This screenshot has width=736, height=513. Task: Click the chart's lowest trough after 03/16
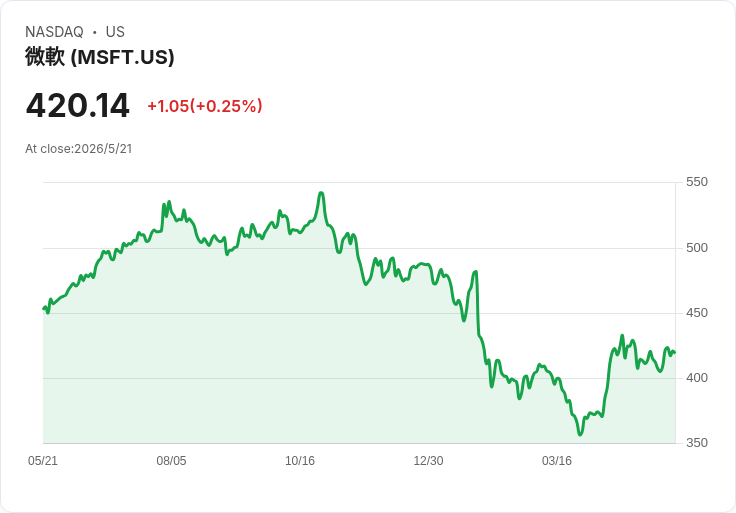point(580,434)
